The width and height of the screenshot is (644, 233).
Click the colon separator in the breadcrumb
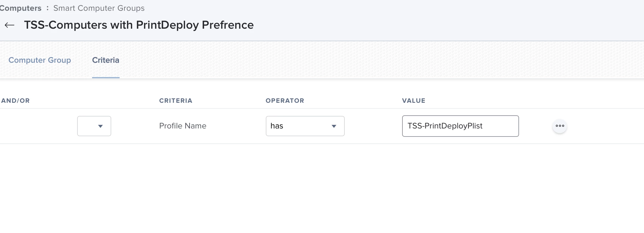pyautogui.click(x=48, y=8)
